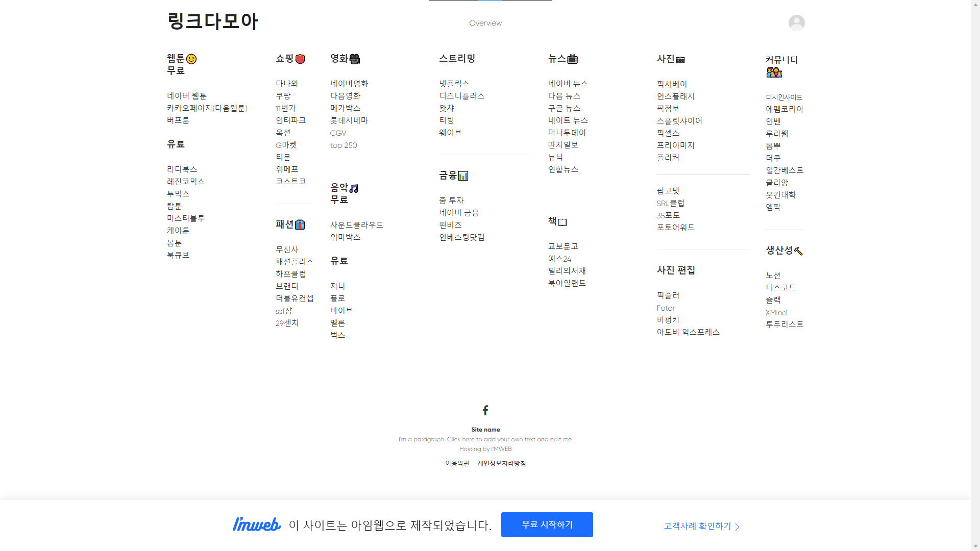Image resolution: width=980 pixels, height=551 pixels.
Task: Click the Facebook icon in footer
Action: coord(485,410)
